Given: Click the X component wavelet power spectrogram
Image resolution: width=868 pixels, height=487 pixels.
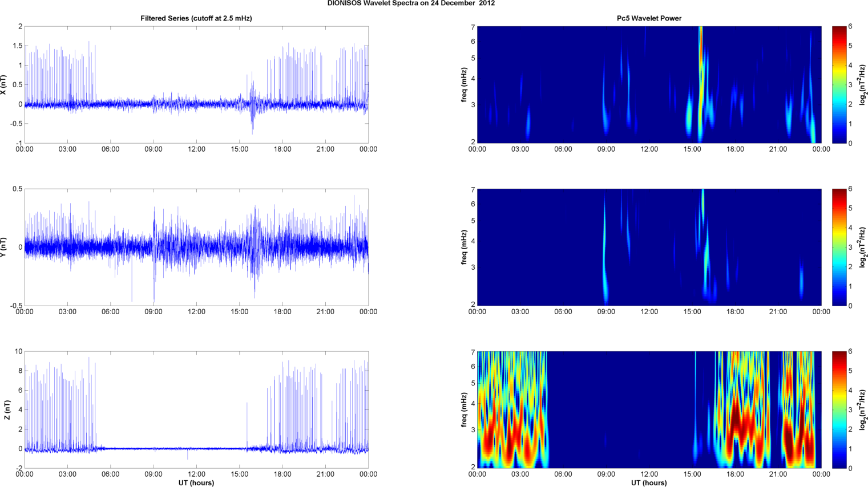Looking at the screenshot, I should (649, 85).
